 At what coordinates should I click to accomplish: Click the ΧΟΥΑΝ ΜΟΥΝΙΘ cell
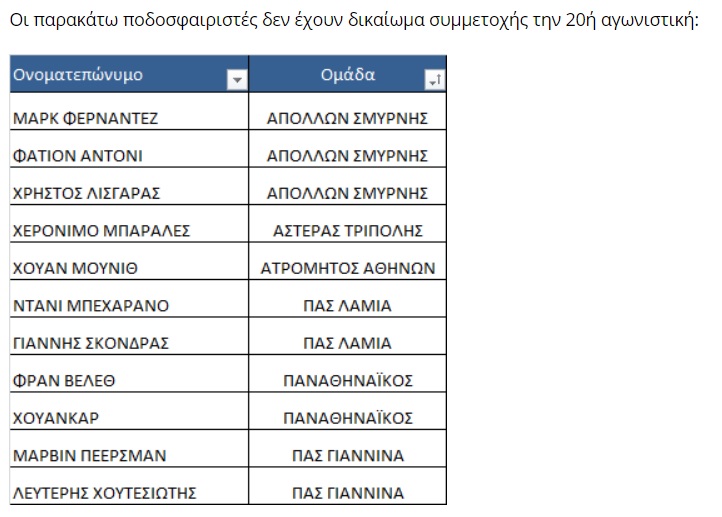(x=129, y=261)
